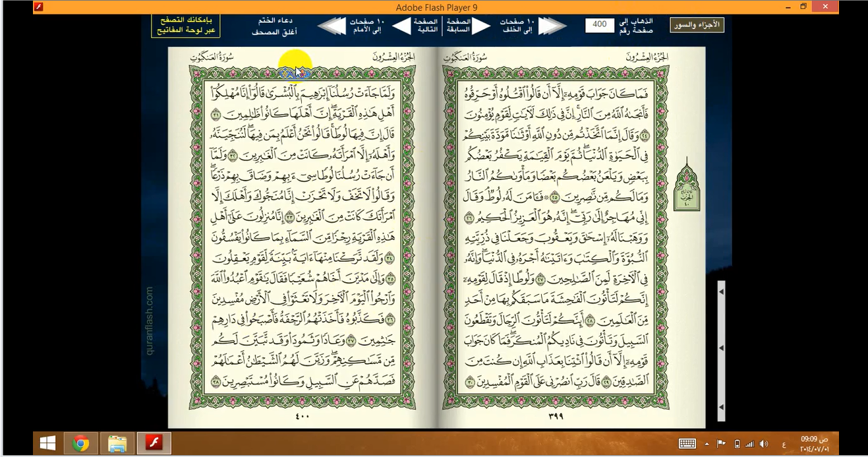Click the ١٠ صفحات إلى الأمام label

368,26
